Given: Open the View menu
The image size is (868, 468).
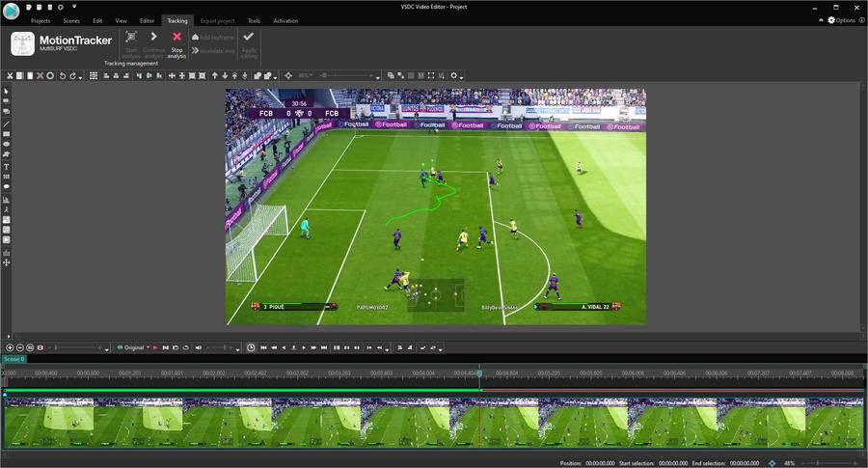Looking at the screenshot, I should 122,20.
